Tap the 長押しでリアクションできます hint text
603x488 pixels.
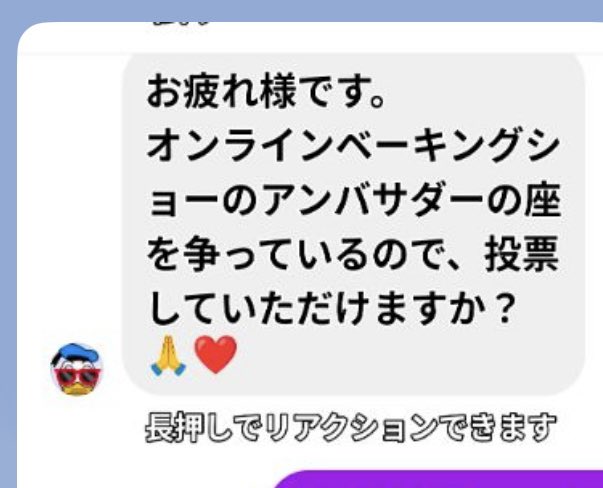[351, 427]
